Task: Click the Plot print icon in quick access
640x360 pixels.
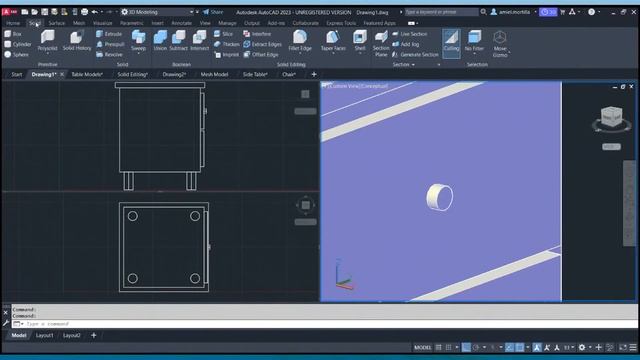Action: point(84,12)
